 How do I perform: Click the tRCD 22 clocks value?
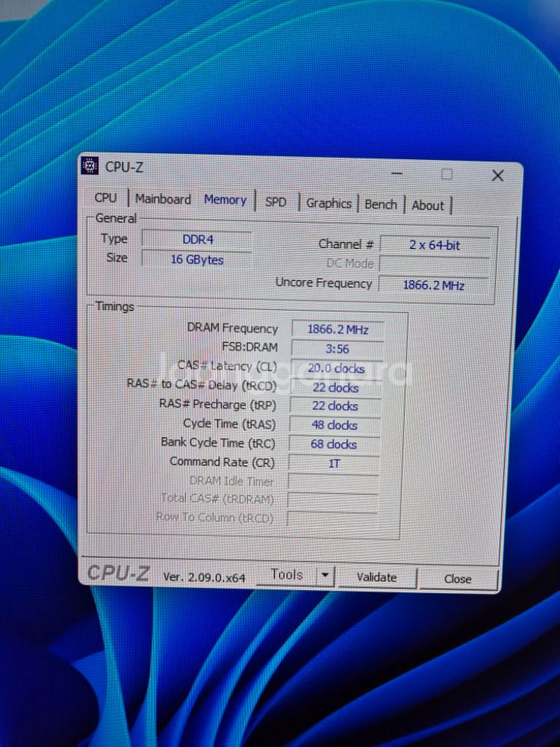[336, 388]
